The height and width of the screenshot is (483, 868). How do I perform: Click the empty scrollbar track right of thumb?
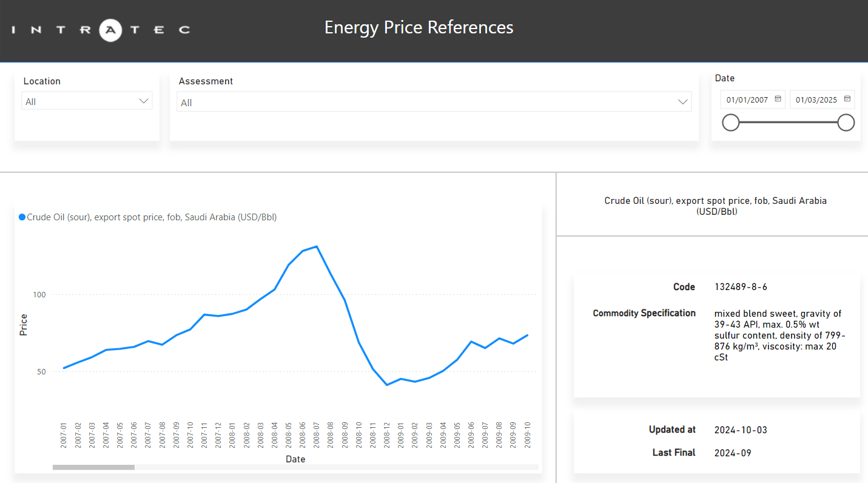(x=334, y=467)
